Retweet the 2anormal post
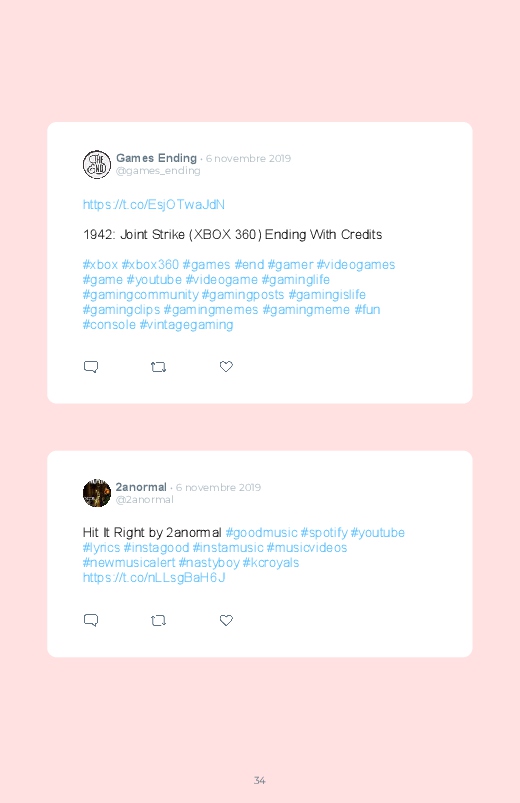Screen dimensions: 520x803 point(158,621)
